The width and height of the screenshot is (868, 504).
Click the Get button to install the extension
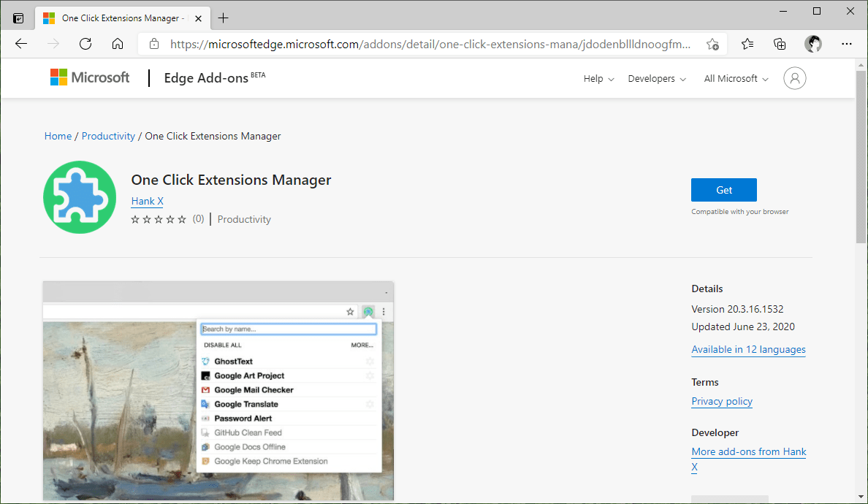(723, 189)
